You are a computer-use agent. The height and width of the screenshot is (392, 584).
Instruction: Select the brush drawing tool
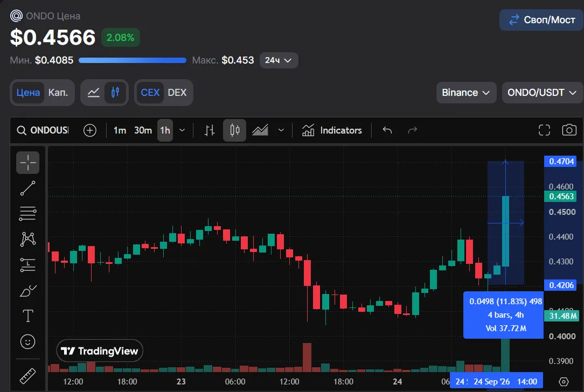(x=27, y=290)
